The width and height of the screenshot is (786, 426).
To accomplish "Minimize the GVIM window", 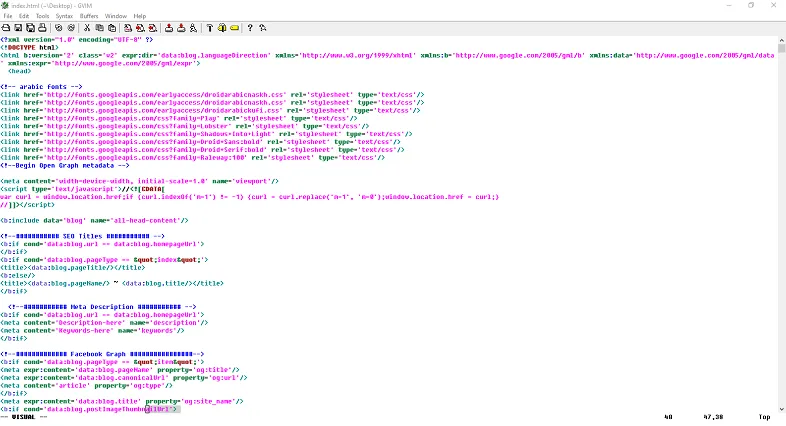I will 728,6.
